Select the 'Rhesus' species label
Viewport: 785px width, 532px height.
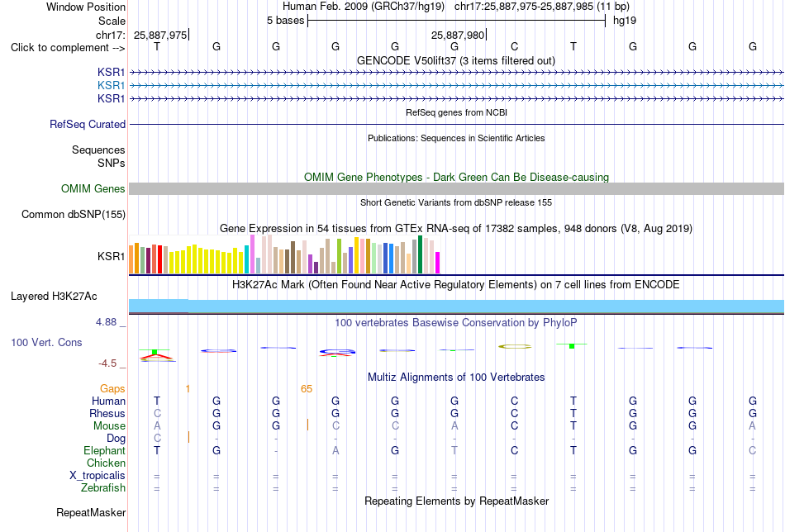[x=107, y=413]
